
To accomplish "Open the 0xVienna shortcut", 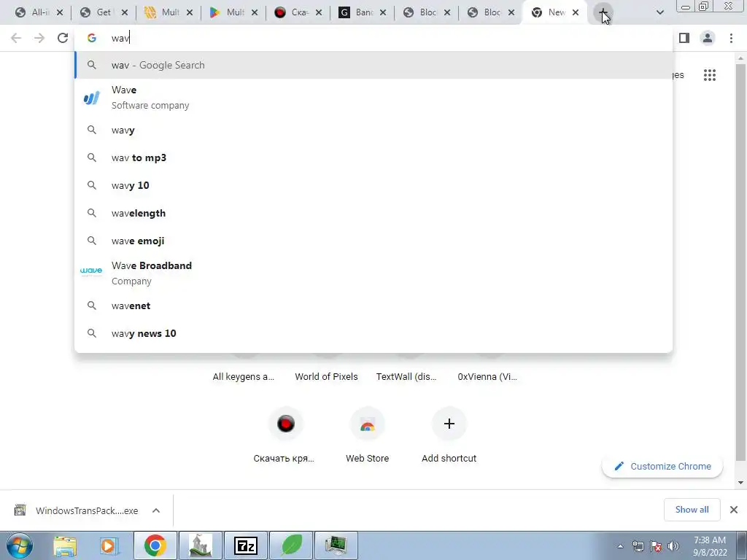I will click(487, 376).
